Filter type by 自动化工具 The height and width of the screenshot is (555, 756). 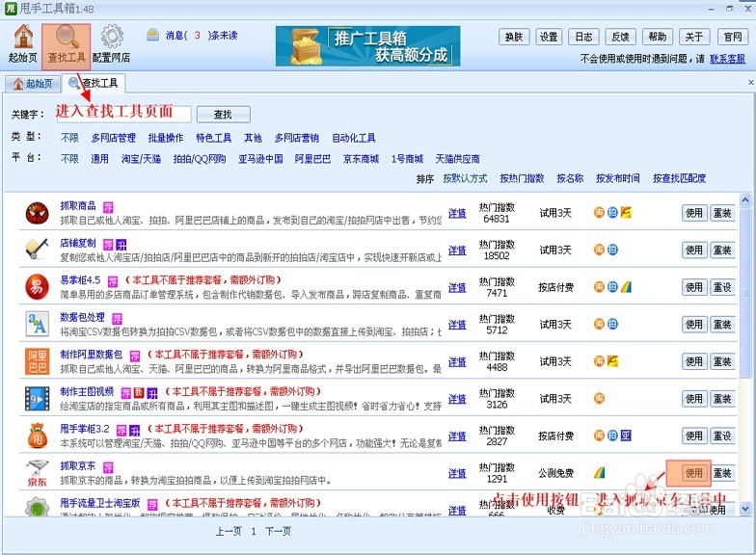tap(353, 138)
